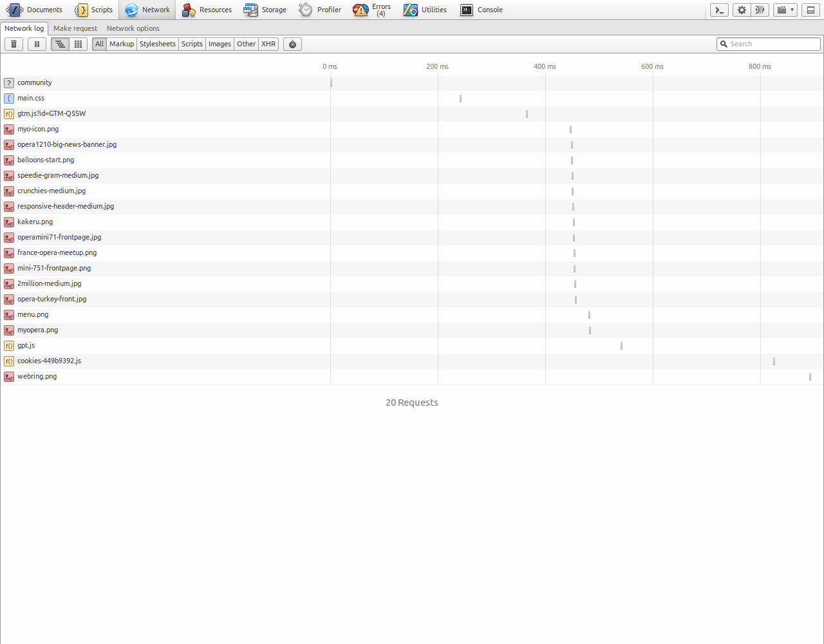Image resolution: width=824 pixels, height=644 pixels.
Task: Filter requests by XHR
Action: 268,44
